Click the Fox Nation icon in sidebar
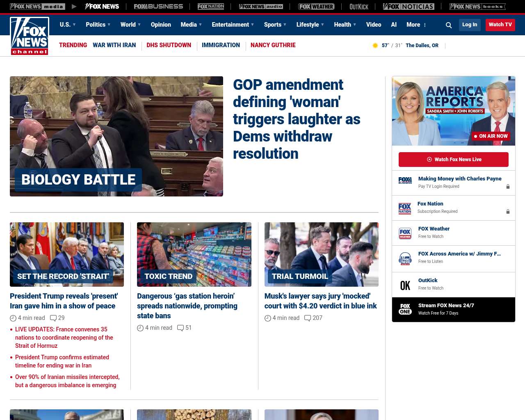The width and height of the screenshot is (525, 420). 405,208
